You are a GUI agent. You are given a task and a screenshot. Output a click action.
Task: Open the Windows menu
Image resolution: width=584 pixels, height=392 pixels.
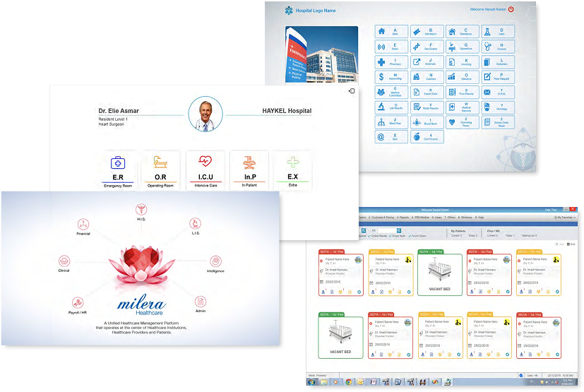point(465,218)
